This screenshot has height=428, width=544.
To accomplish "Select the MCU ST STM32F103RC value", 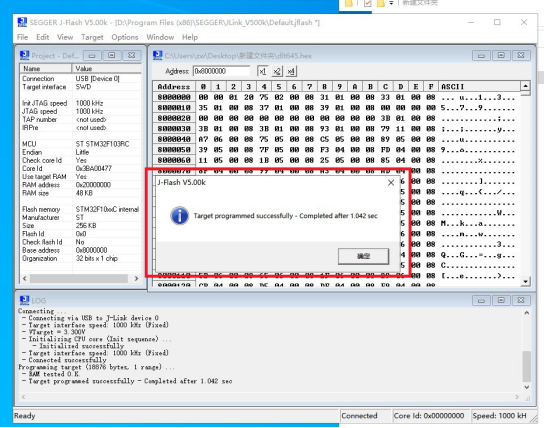I will (102, 144).
